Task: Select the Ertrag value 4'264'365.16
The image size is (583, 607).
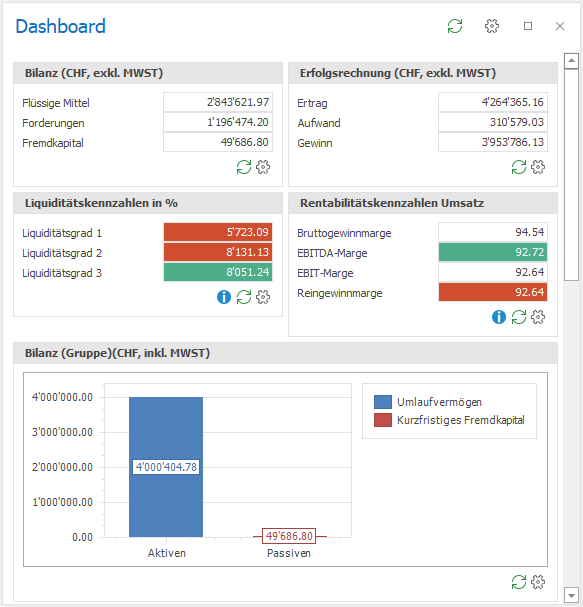Action: point(493,102)
